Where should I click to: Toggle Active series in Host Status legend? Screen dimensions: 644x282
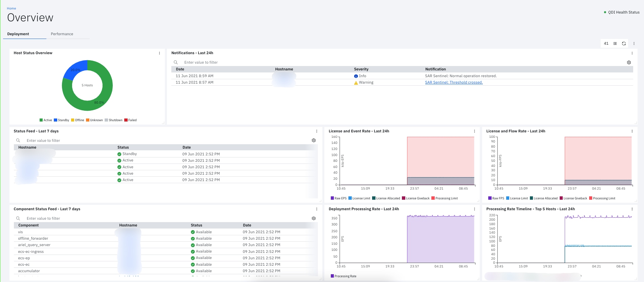(46, 120)
